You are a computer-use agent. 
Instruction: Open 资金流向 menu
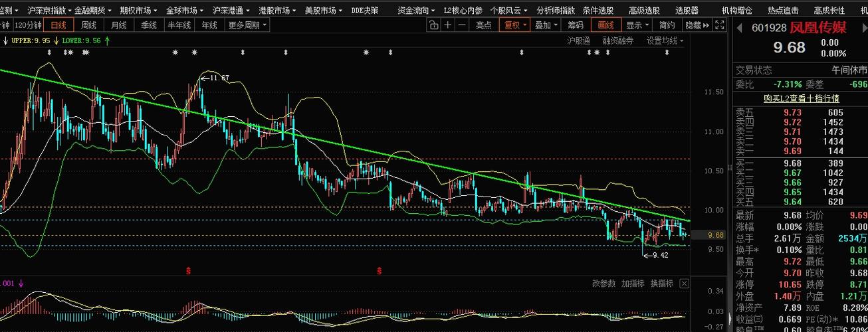416,11
